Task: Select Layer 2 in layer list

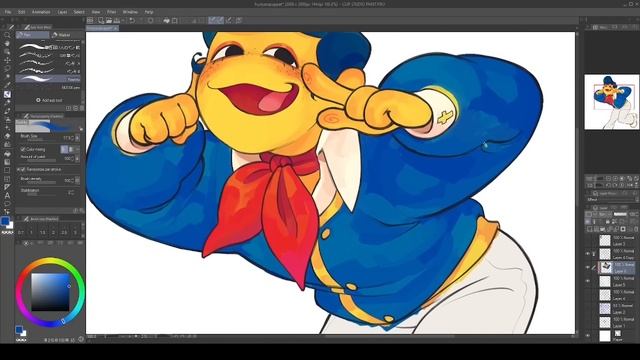Action: point(617,309)
